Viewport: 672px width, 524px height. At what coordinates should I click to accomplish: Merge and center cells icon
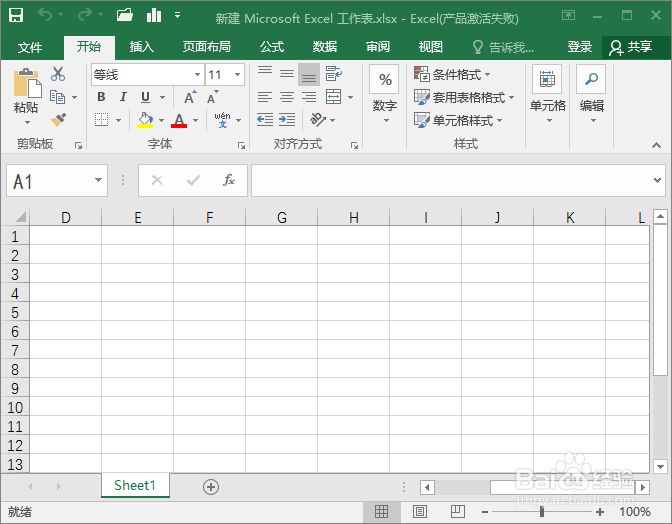point(333,97)
